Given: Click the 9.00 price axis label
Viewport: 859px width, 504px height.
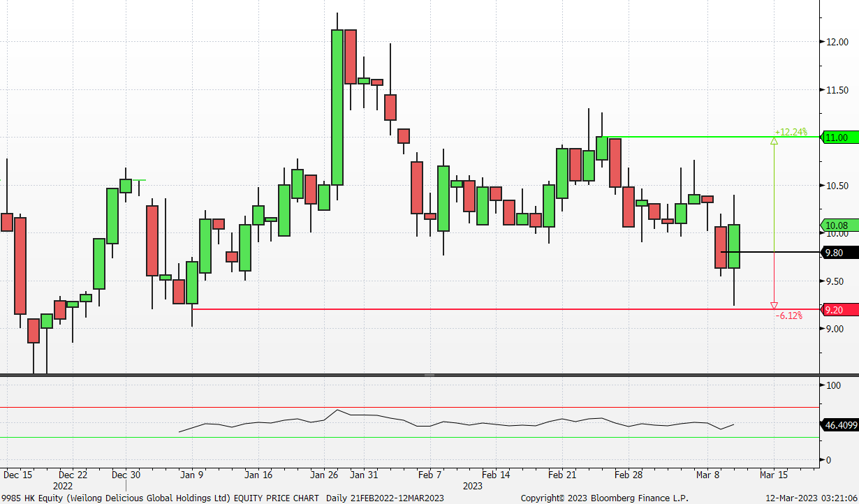Looking at the screenshot, I should coord(835,329).
